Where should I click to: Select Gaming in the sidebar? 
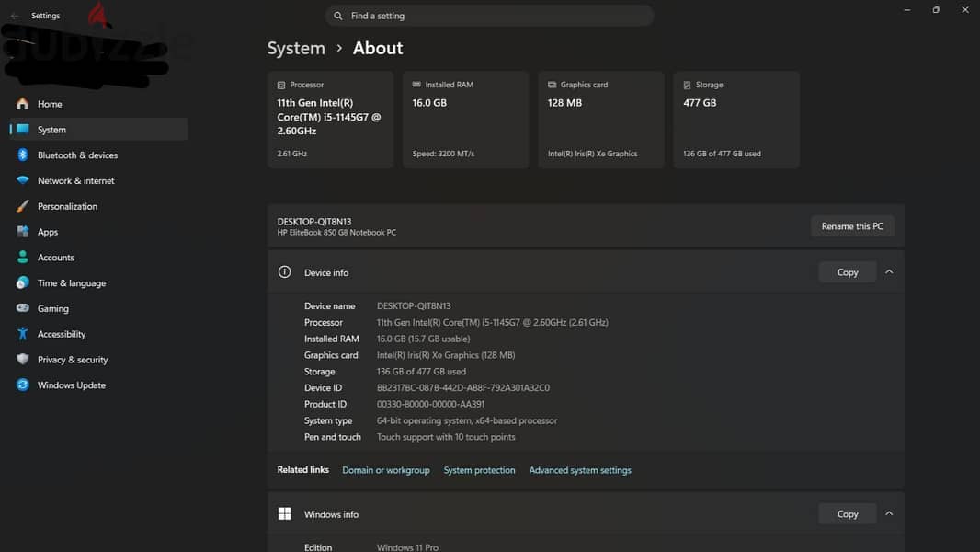click(x=98, y=309)
